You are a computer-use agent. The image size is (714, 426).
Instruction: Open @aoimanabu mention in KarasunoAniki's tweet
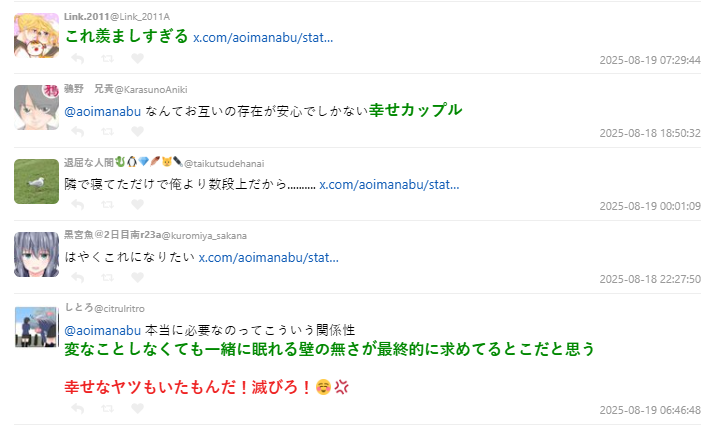pos(102,111)
